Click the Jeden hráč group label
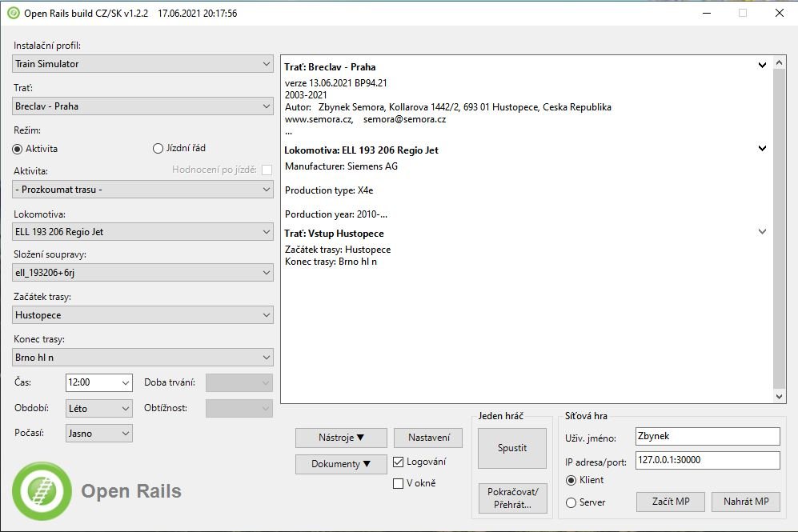The height and width of the screenshot is (532, 798). point(500,416)
